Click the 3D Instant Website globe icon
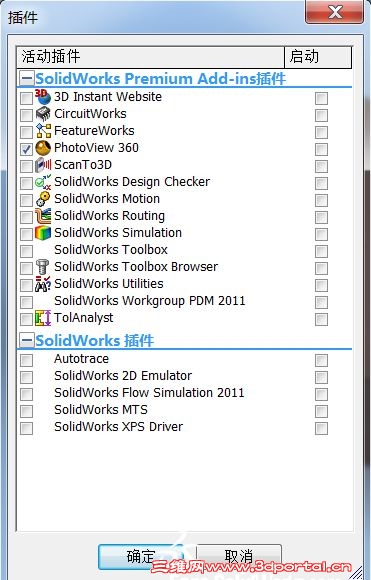Image resolution: width=371 pixels, height=580 pixels. coord(43,97)
